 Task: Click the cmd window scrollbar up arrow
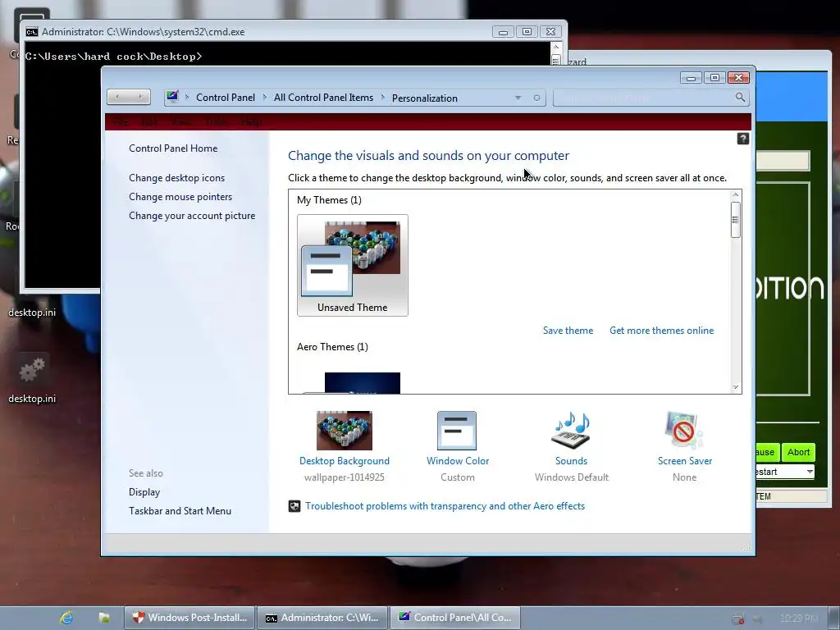coord(556,47)
